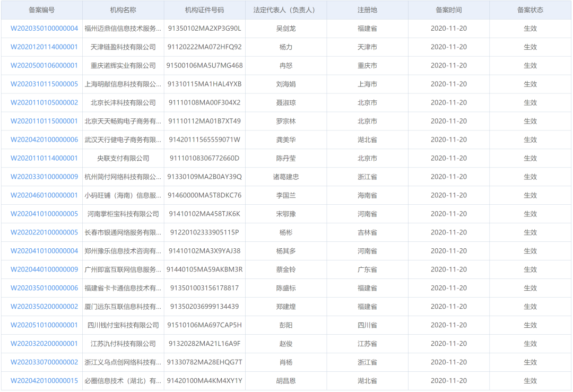Open record link W2020420100000006
The image size is (573, 392).
(x=44, y=140)
